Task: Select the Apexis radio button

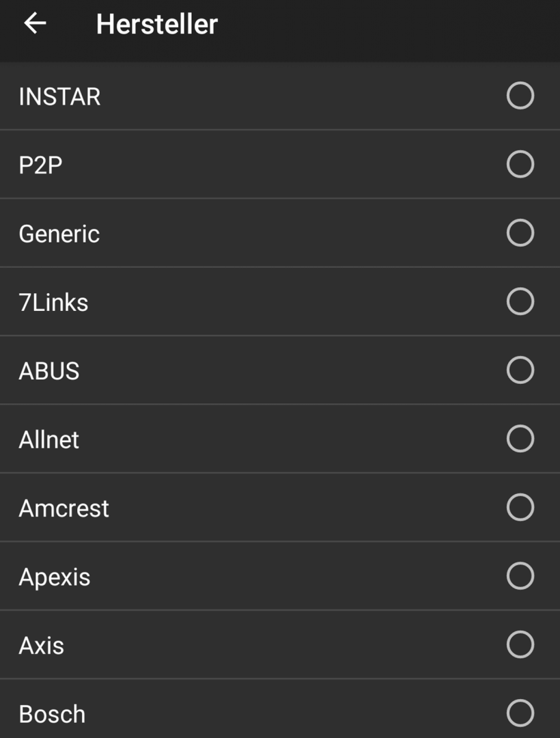Action: 520,575
